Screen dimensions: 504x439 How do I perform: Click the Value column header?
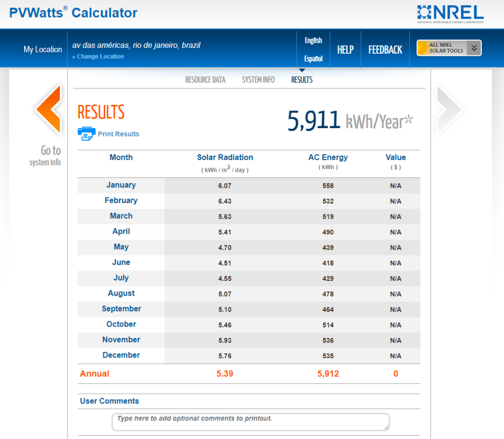point(396,157)
